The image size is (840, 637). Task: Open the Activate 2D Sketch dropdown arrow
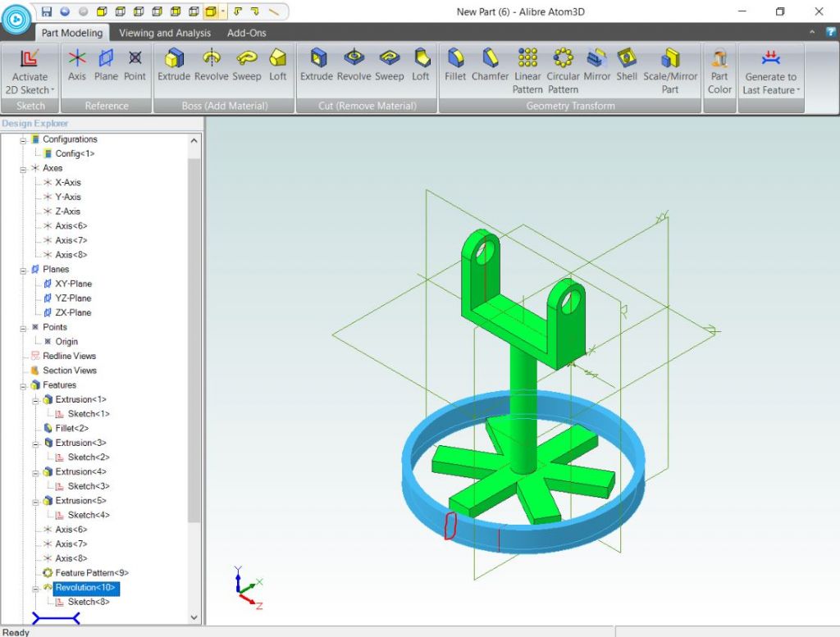click(52, 90)
